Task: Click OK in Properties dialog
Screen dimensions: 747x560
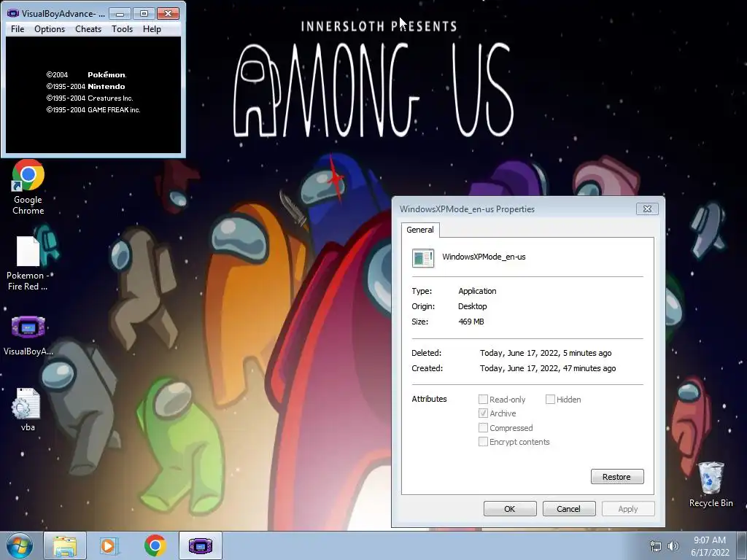Action: [x=510, y=508]
